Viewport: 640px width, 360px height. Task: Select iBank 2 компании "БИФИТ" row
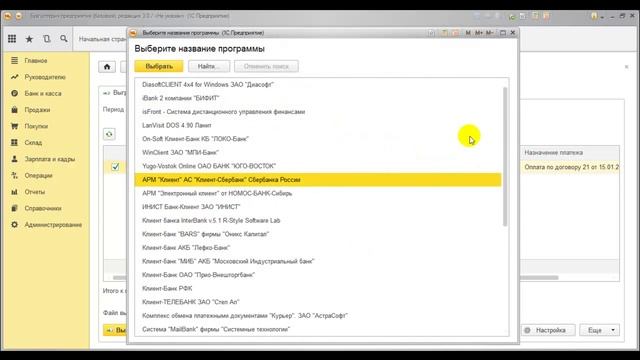point(318,98)
